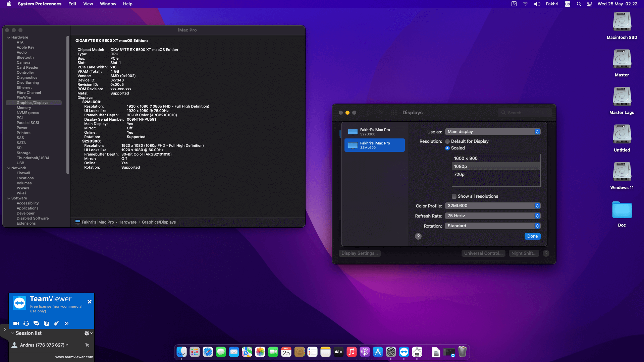Open TeamViewer session settings gear menu
Screen dimensions: 644x362
(88, 333)
